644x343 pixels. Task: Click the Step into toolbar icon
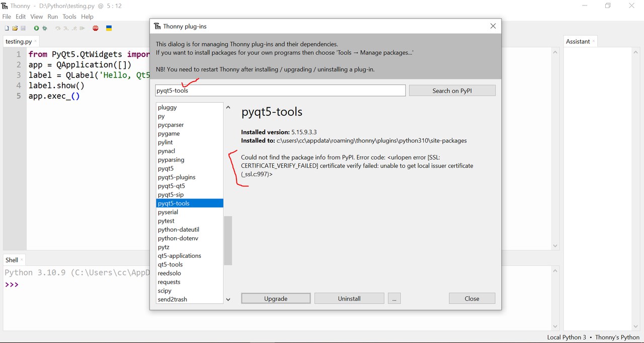click(66, 28)
